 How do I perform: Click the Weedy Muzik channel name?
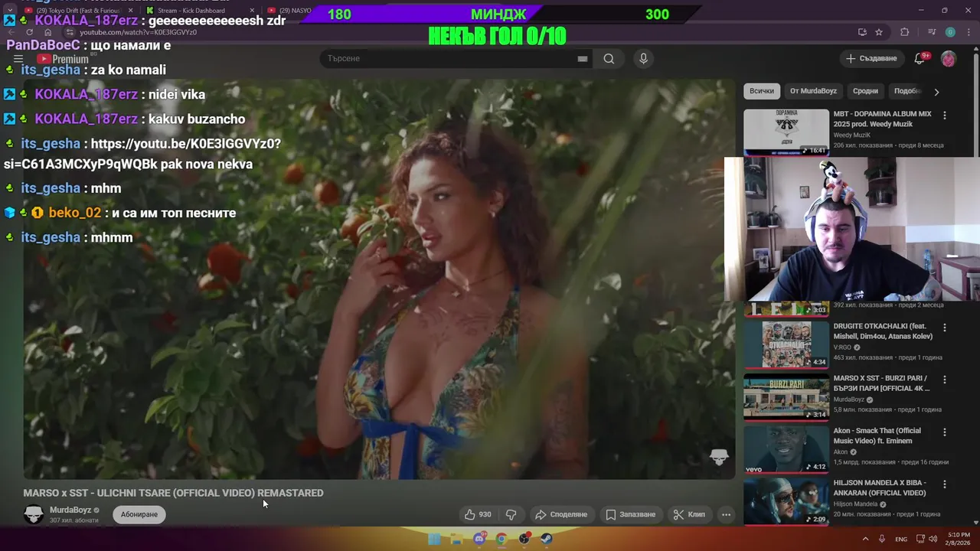(854, 135)
